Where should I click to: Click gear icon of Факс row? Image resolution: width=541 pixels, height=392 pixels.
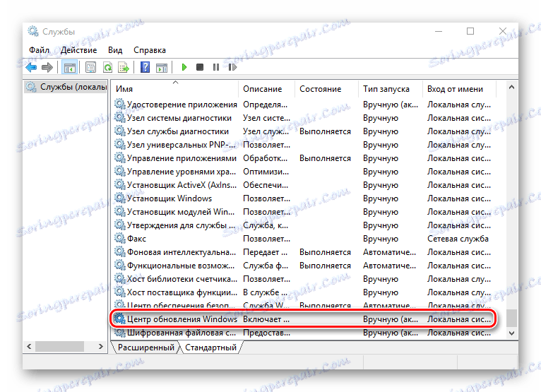(x=120, y=238)
